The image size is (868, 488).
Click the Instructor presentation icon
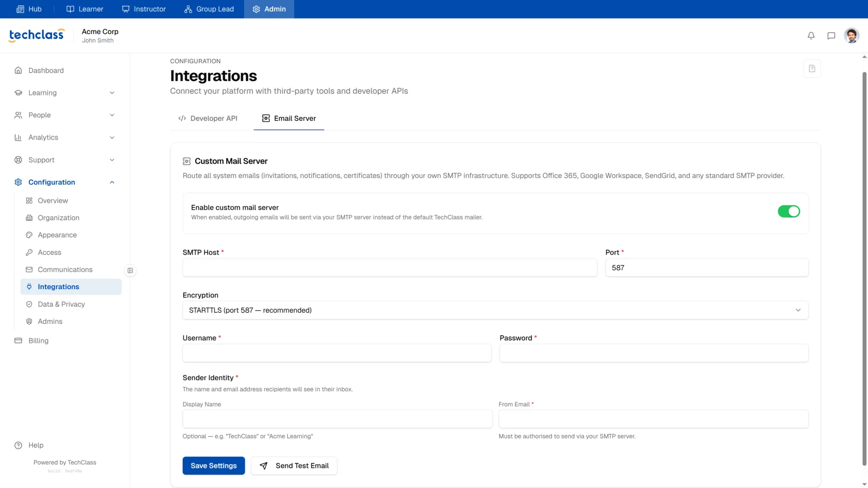coord(126,9)
